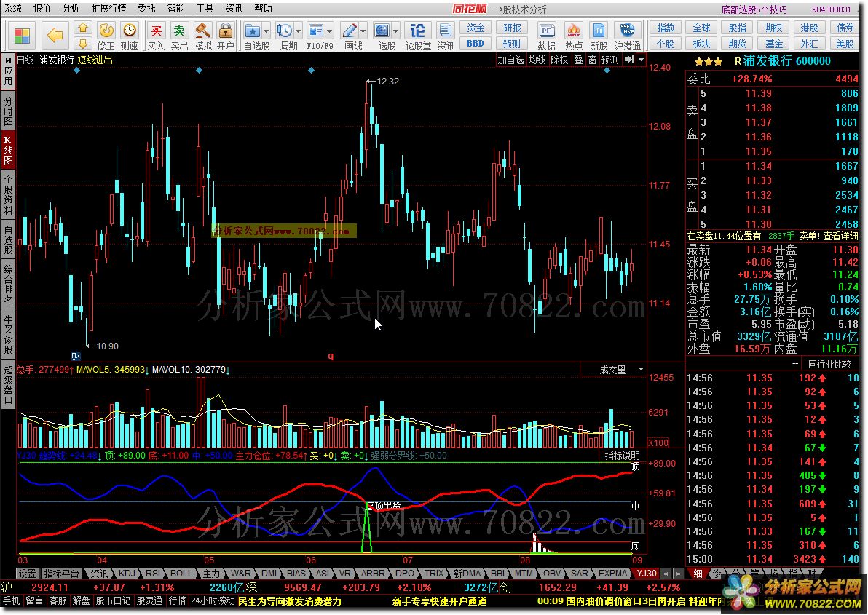Viewport: 868px width, 615px height.
Task: Collapse the left sidebar toggle icon
Action: click(8, 59)
